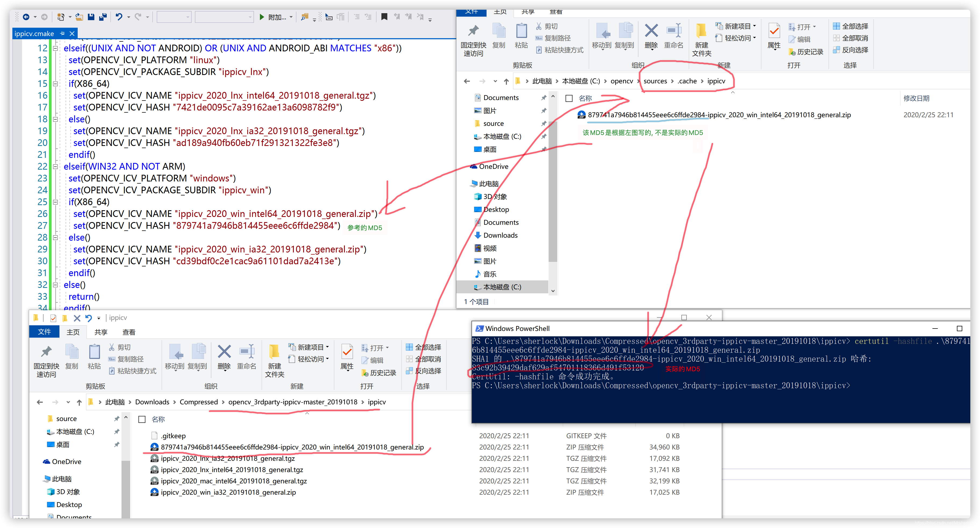Open the 附加 debug target dropdown arrow
Screen dimensions: 980x528
point(291,17)
